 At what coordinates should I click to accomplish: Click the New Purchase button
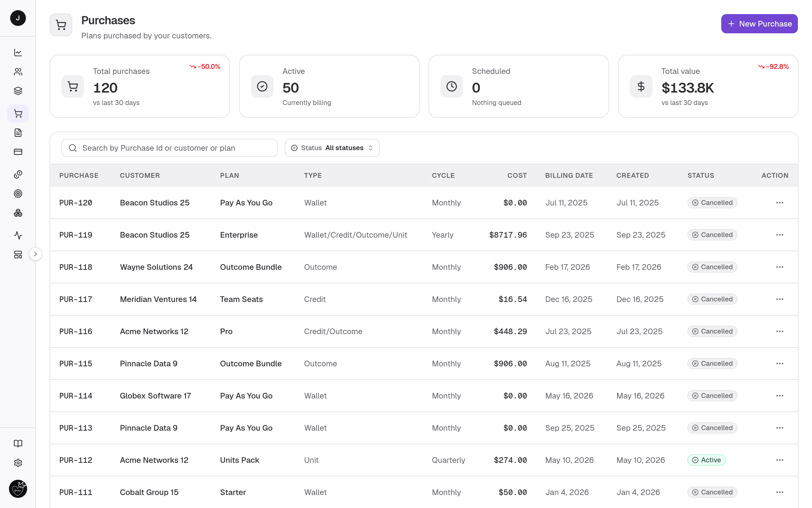(x=759, y=24)
